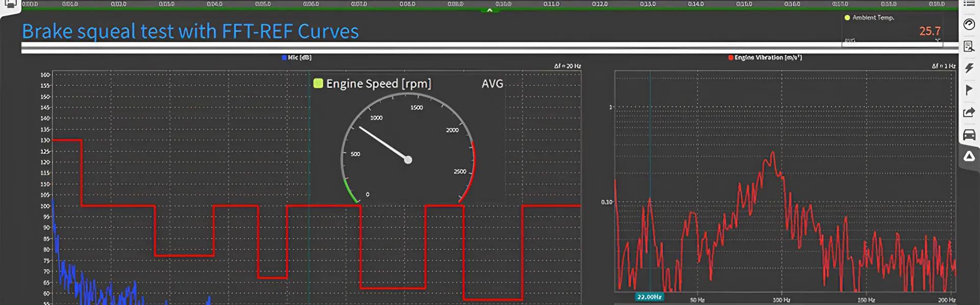
Task: Click the 2500 mark on rpm gauge
Action: (460, 172)
